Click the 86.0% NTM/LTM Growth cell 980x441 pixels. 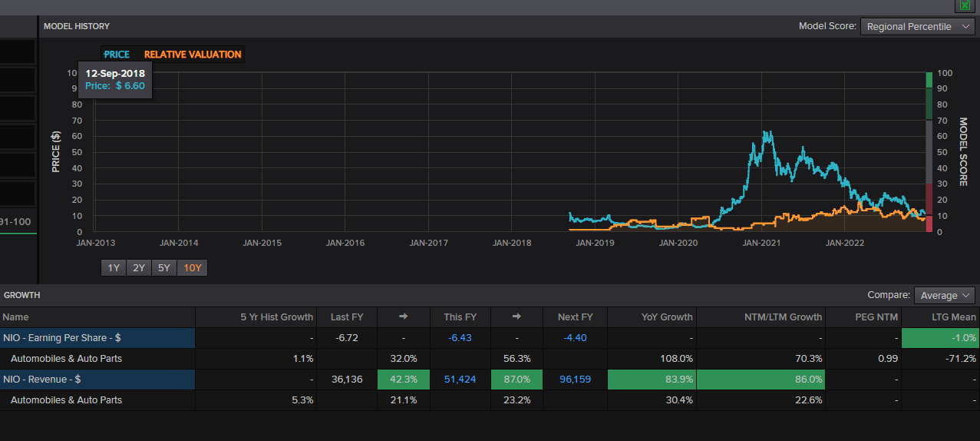[x=762, y=380]
